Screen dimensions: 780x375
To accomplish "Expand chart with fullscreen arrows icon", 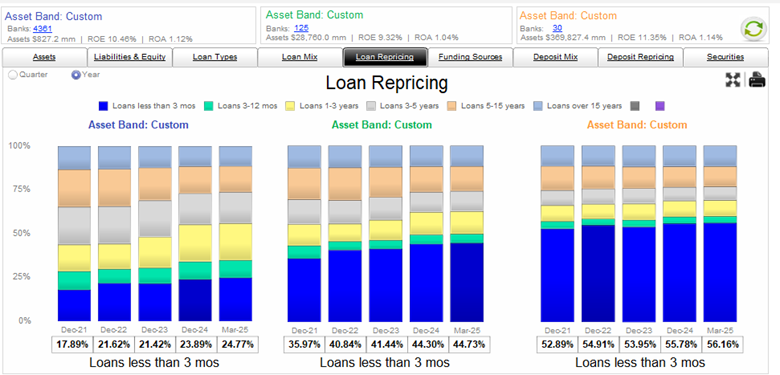I will [x=733, y=80].
